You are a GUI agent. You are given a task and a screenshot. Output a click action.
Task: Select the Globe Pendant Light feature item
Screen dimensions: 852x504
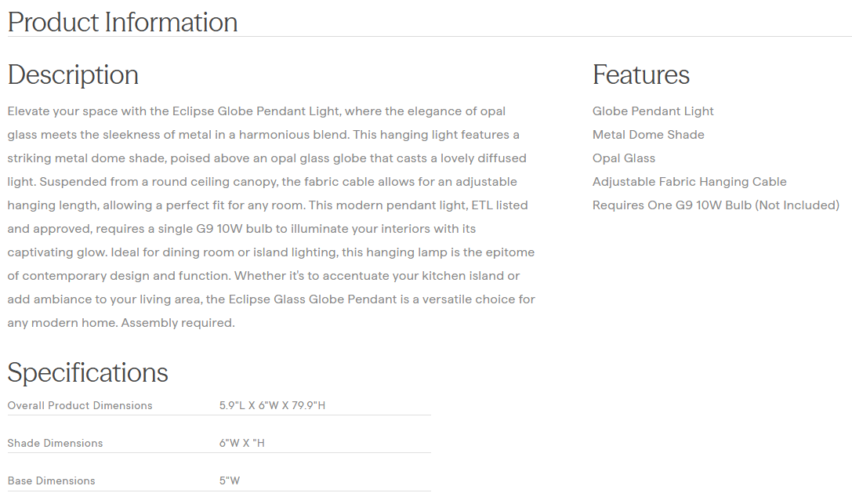(x=653, y=111)
